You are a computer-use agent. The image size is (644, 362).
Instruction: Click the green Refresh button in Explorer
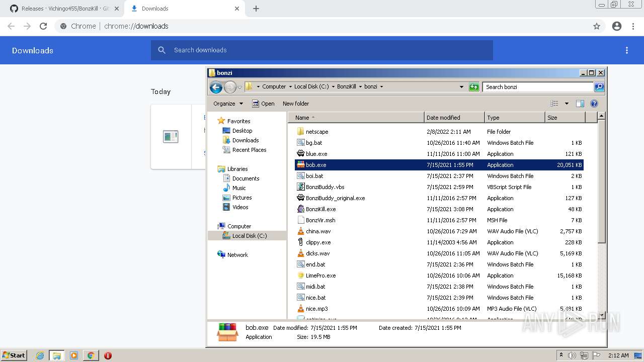click(x=474, y=87)
